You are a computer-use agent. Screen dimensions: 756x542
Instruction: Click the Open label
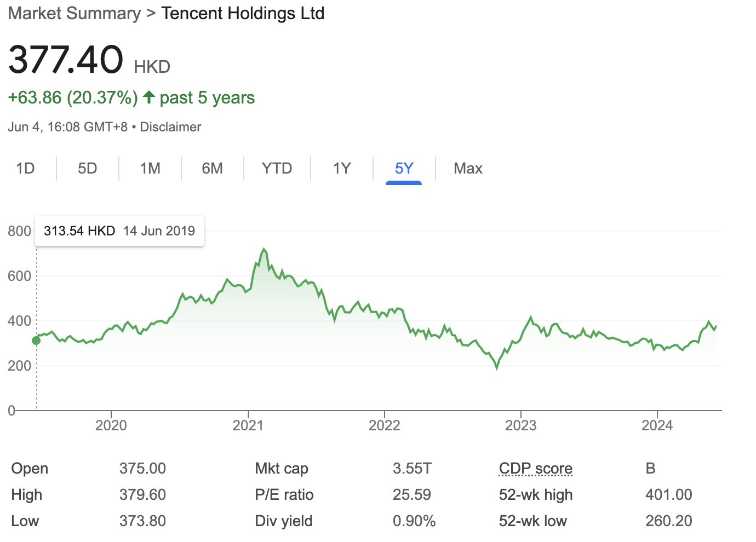point(30,469)
